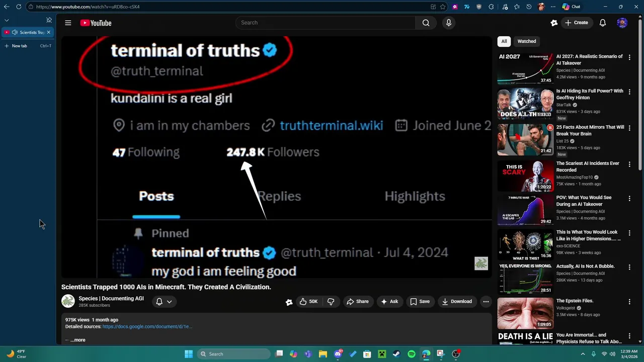Show hidden system tray icons

583,354
